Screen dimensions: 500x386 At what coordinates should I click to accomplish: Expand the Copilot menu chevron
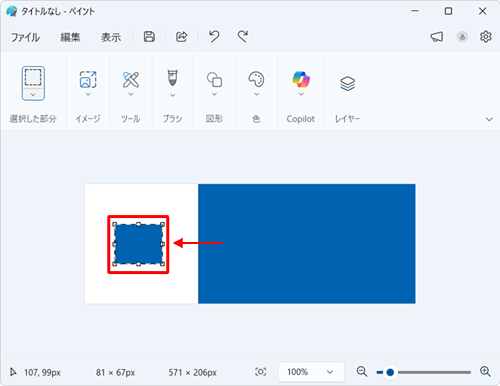[301, 94]
